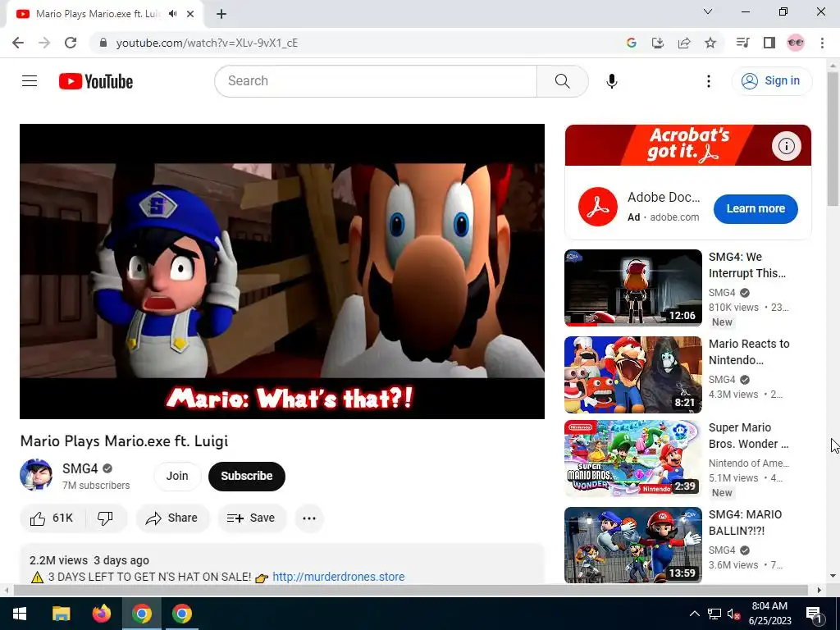Open title 'Super Mario Bros. Wonder ...'

point(748,436)
